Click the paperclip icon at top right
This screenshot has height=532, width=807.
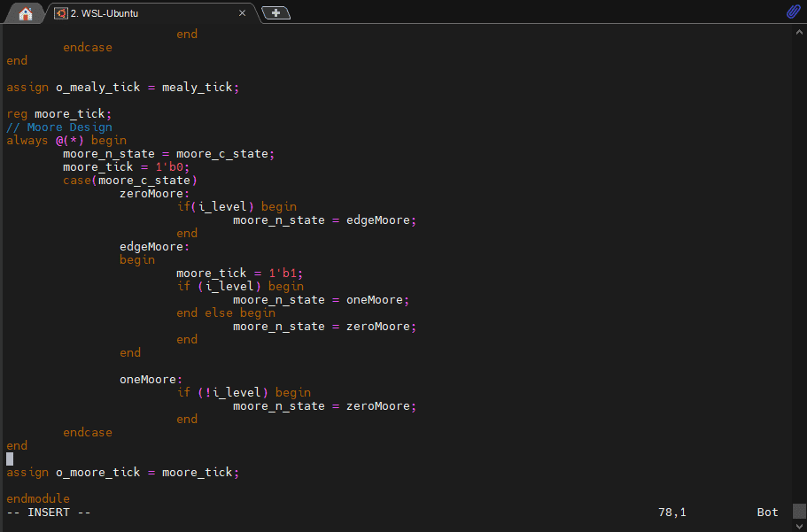793,12
